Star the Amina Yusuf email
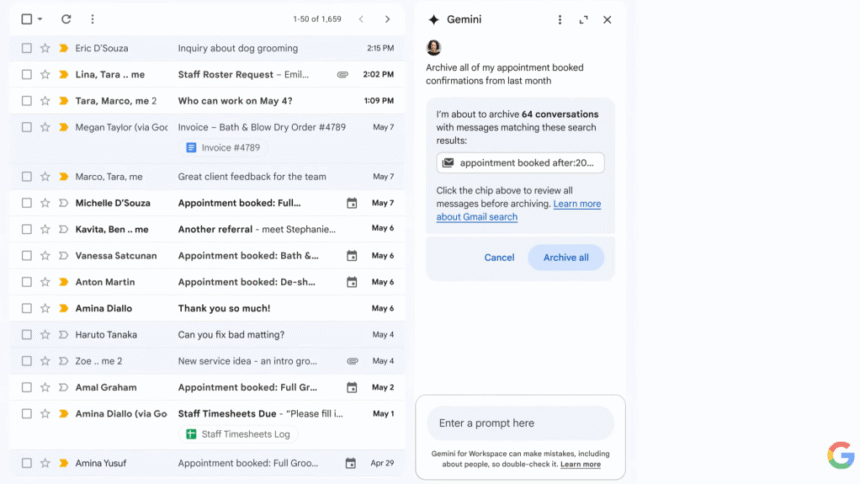 tap(45, 463)
